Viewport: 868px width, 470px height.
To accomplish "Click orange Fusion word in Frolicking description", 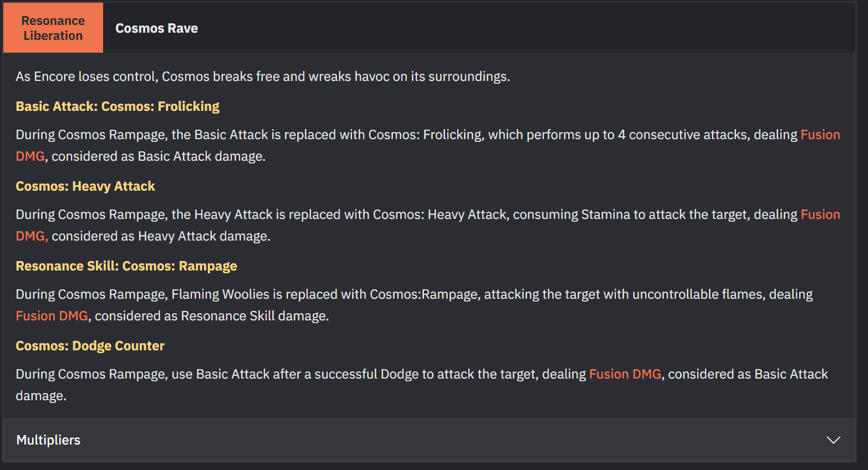I will tap(820, 135).
